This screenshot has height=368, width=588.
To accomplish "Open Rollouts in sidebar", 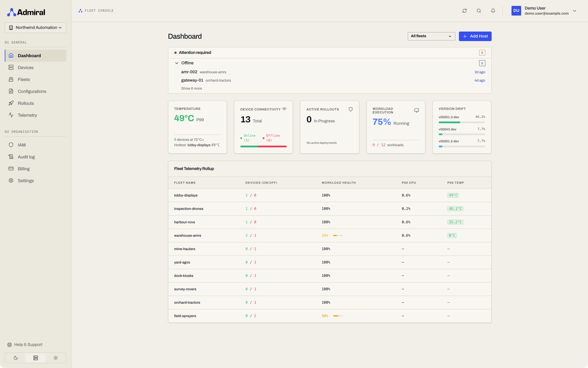I will [36, 103].
